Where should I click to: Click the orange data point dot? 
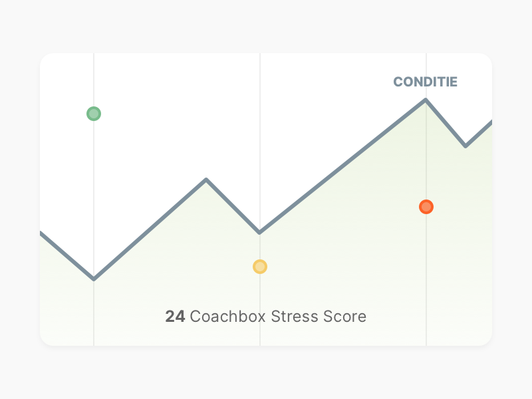[426, 207]
